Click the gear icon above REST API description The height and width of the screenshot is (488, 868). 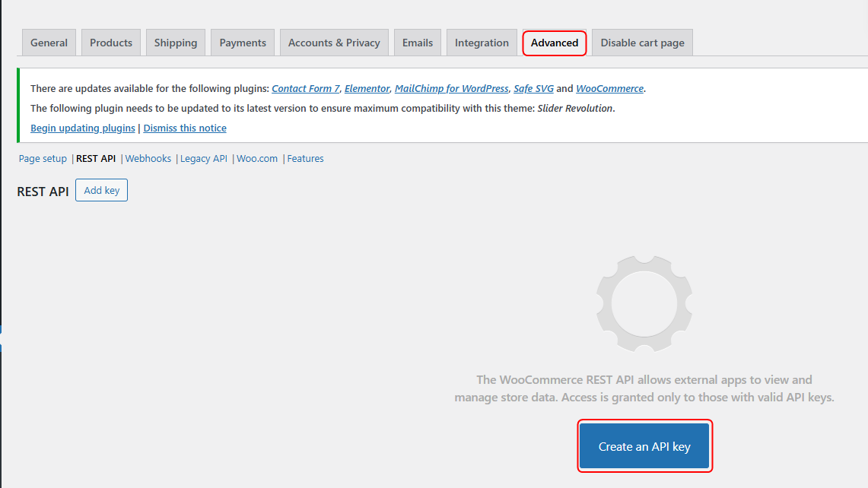click(x=644, y=304)
